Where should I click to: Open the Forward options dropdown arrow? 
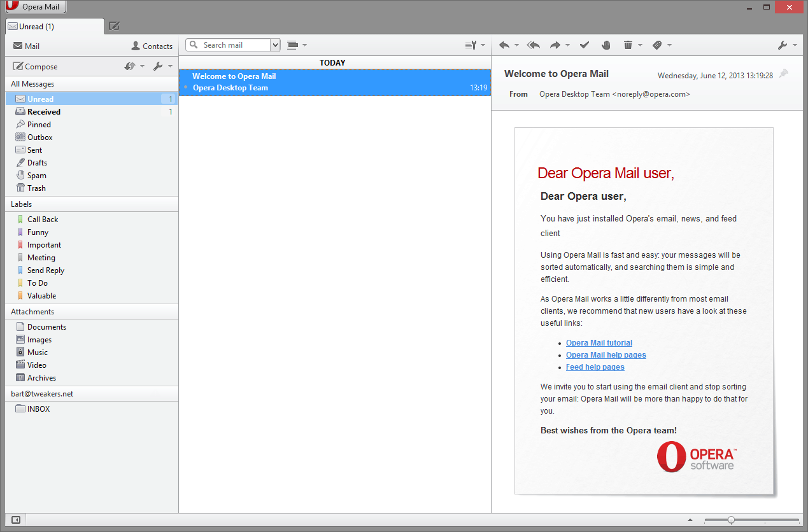567,45
